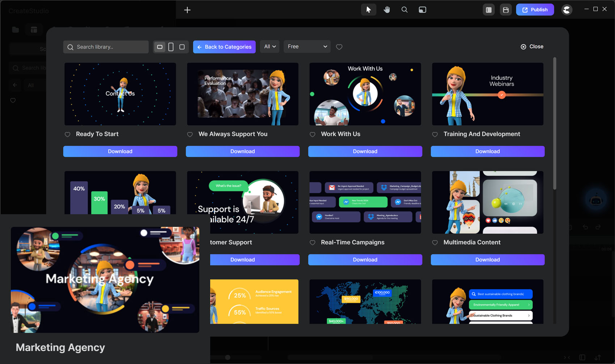Favorite the Work With Us template
615x364 pixels.
[313, 135]
